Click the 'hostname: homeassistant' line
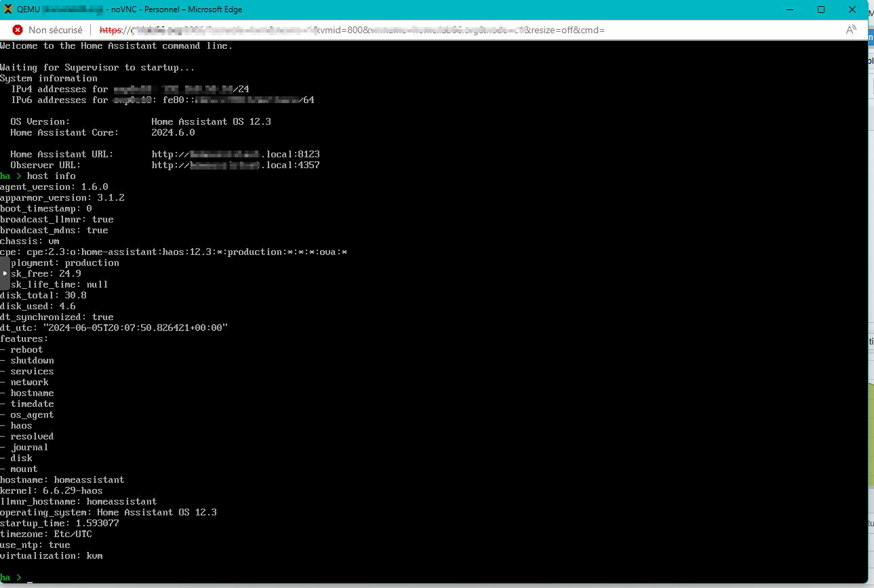The width and height of the screenshot is (874, 588). click(62, 480)
